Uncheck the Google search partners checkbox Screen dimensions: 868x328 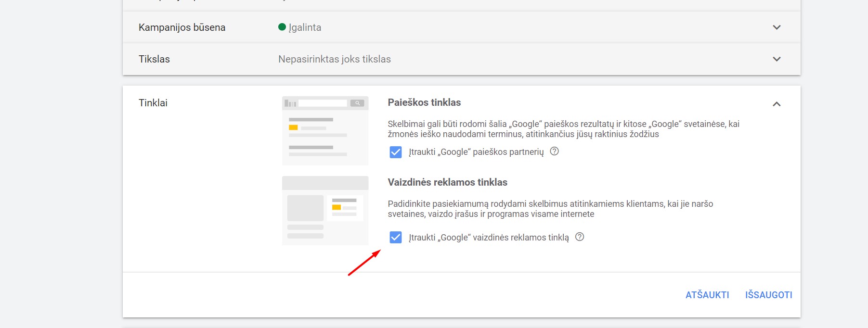click(x=396, y=152)
